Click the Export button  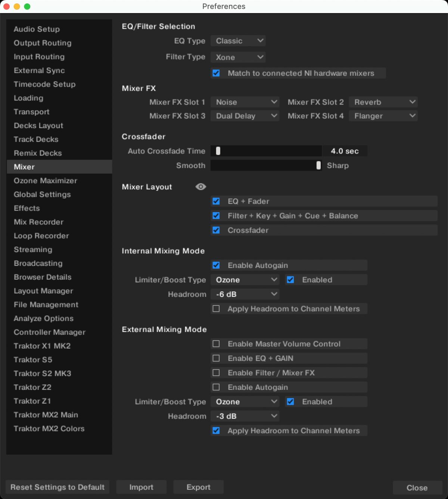pos(198,487)
